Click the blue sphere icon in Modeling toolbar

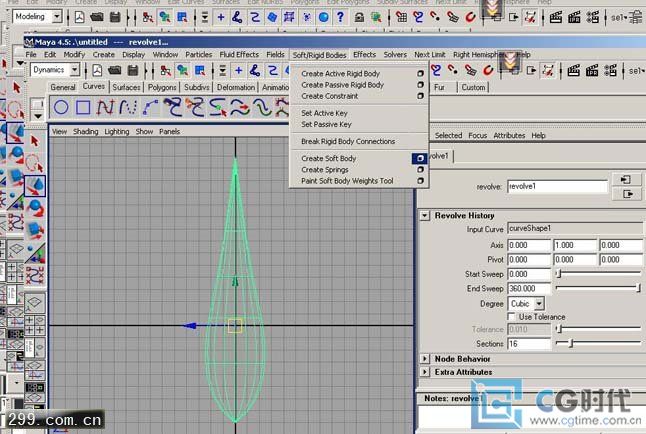click(x=324, y=17)
